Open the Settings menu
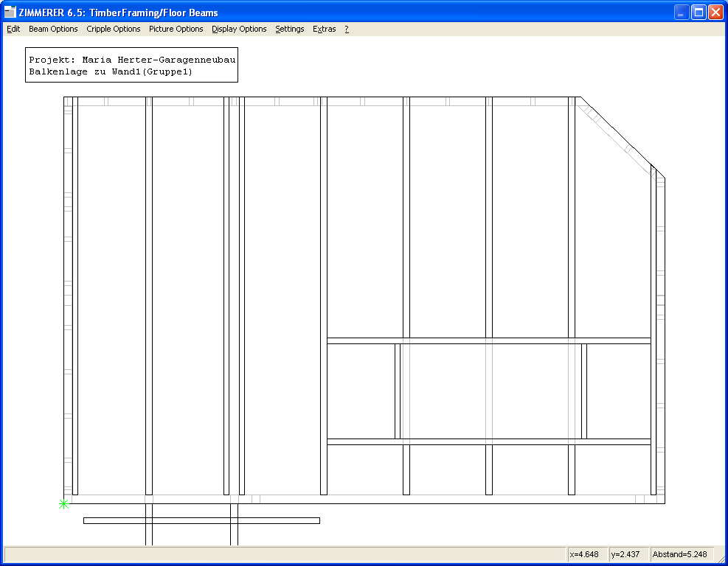 289,29
